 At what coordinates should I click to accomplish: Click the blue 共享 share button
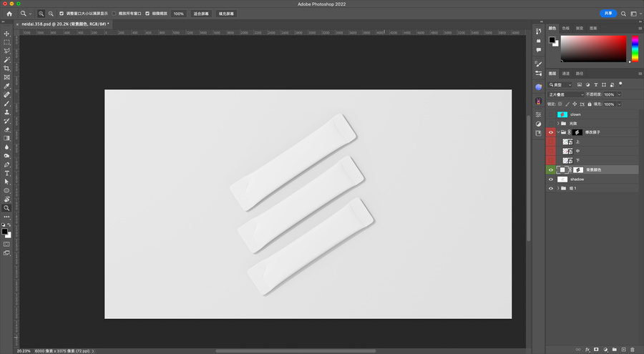coord(608,13)
